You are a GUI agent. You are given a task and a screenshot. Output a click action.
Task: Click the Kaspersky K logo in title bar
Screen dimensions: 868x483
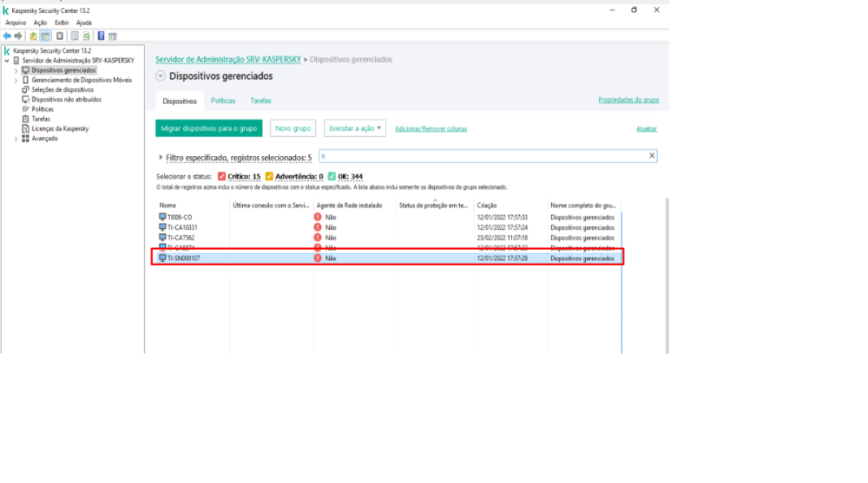pyautogui.click(x=6, y=10)
